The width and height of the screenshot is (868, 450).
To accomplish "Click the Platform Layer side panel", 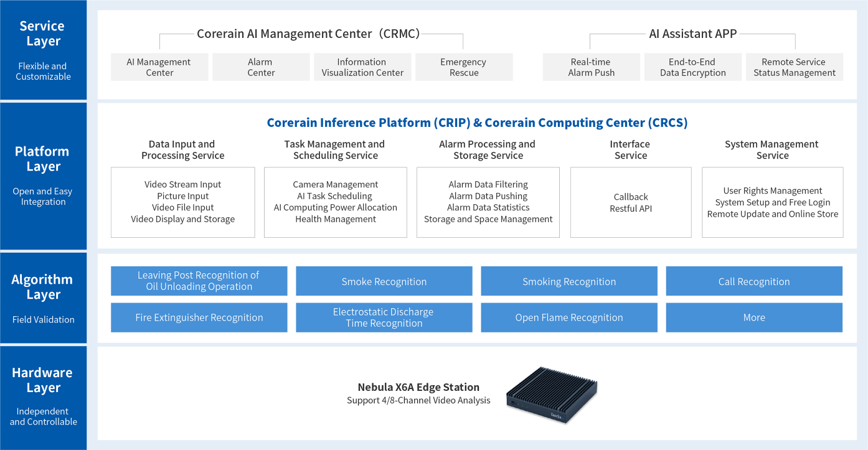I will pyautogui.click(x=43, y=176).
